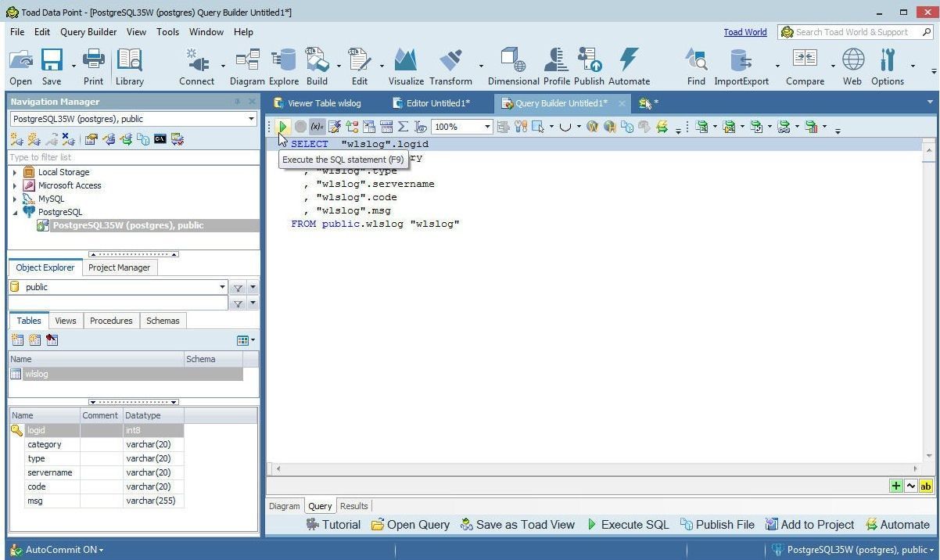Select the servername column row
Image resolution: width=940 pixels, height=560 pixels.
click(96, 472)
